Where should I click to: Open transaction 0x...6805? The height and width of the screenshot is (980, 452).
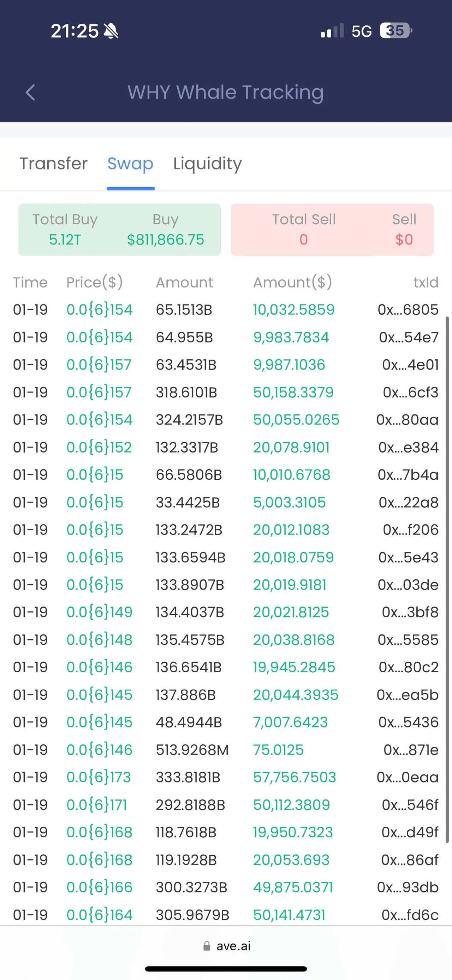coord(408,310)
